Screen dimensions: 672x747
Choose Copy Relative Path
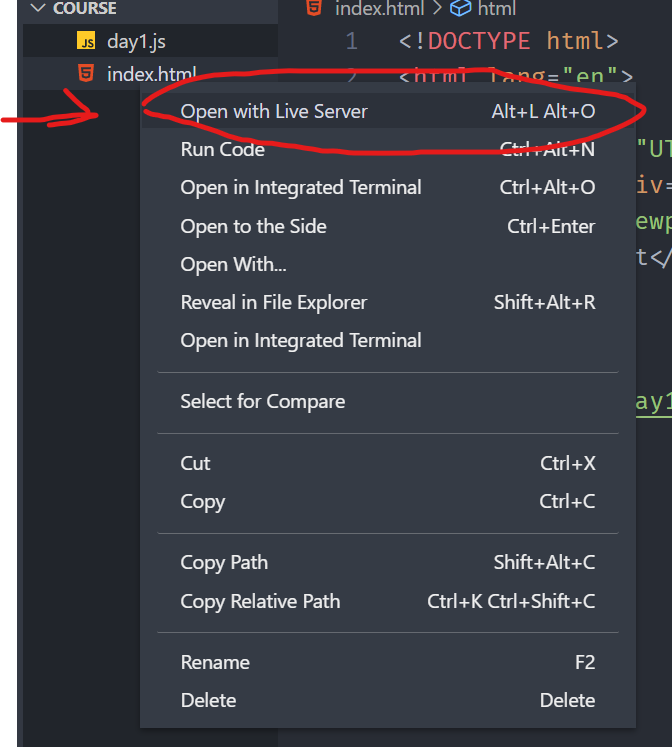388,601
